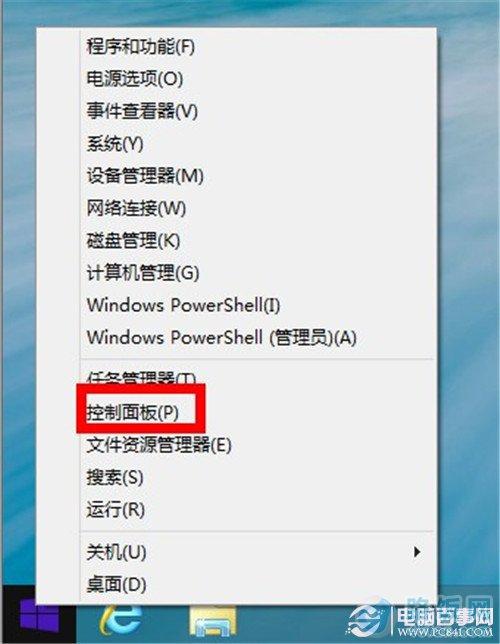
Task: Open 文件资源管理器(E)
Action: click(x=159, y=445)
